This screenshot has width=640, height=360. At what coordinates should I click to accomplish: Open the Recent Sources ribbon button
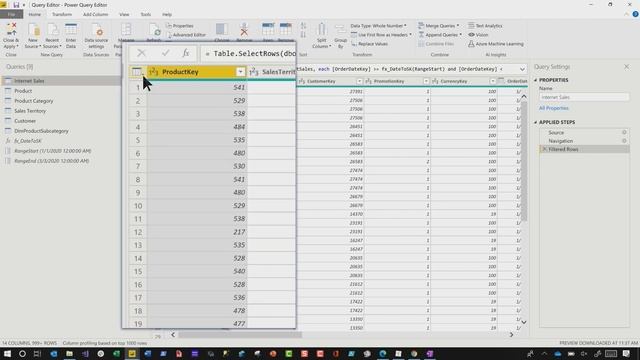[52, 36]
